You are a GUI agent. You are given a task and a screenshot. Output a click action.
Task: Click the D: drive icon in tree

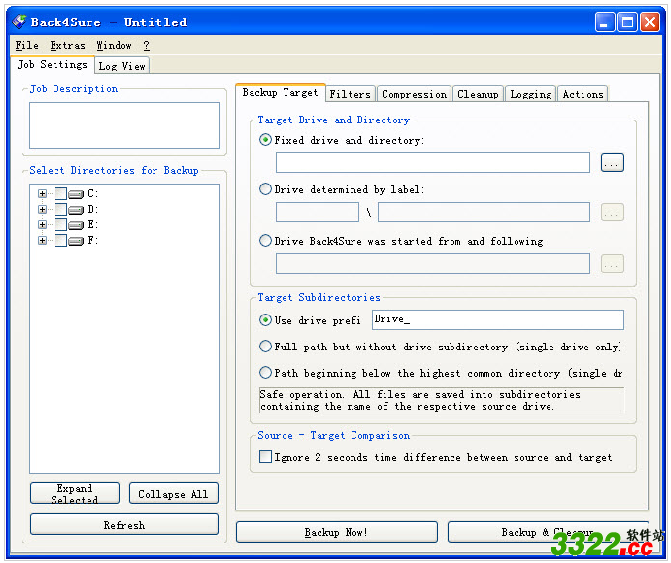[76, 210]
